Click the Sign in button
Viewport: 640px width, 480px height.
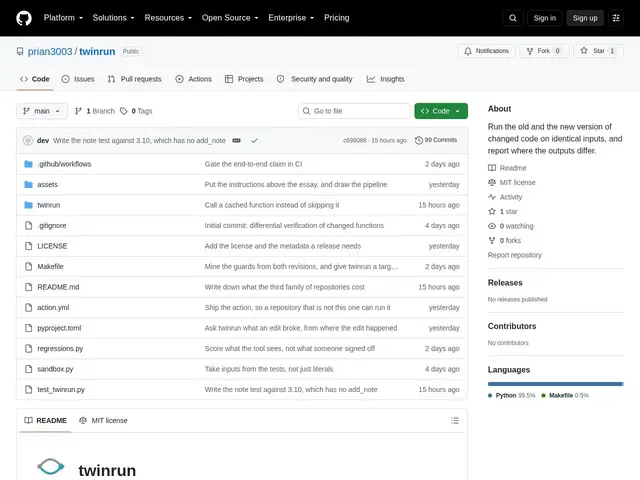pos(544,18)
